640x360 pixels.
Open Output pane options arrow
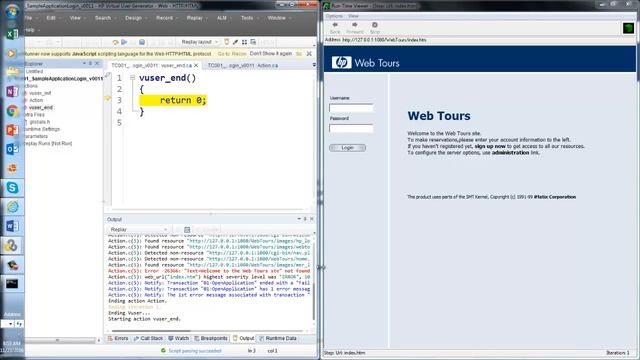pos(299,219)
